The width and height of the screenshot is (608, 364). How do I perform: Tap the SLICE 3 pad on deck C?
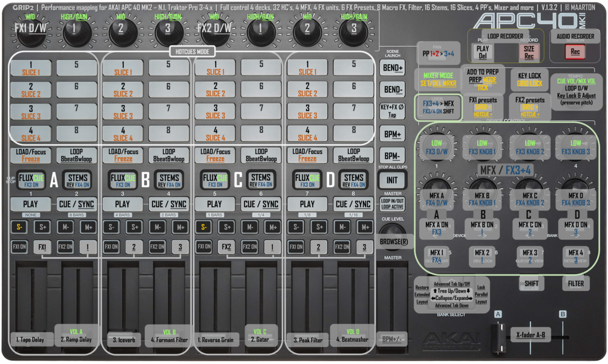(x=215, y=112)
